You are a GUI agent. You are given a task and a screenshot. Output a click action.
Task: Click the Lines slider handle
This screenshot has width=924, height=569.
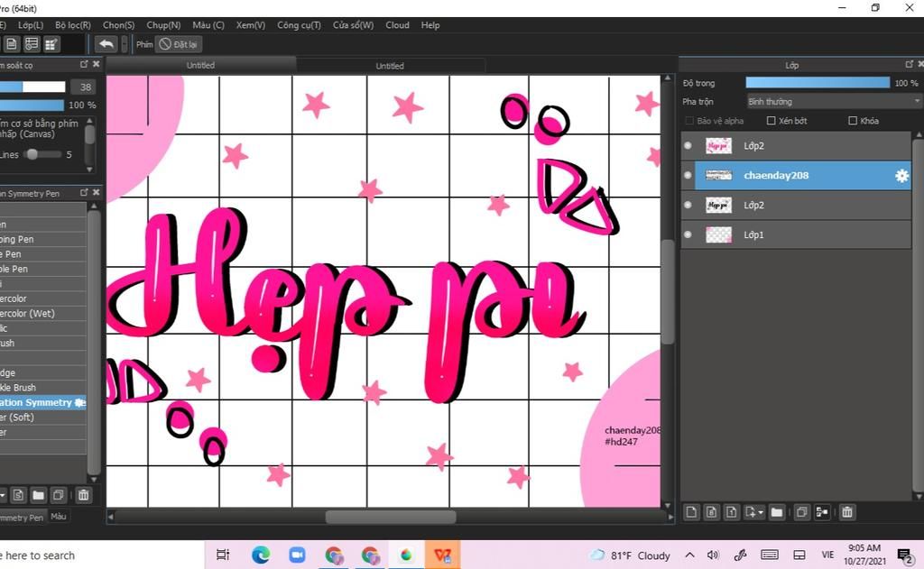click(32, 154)
